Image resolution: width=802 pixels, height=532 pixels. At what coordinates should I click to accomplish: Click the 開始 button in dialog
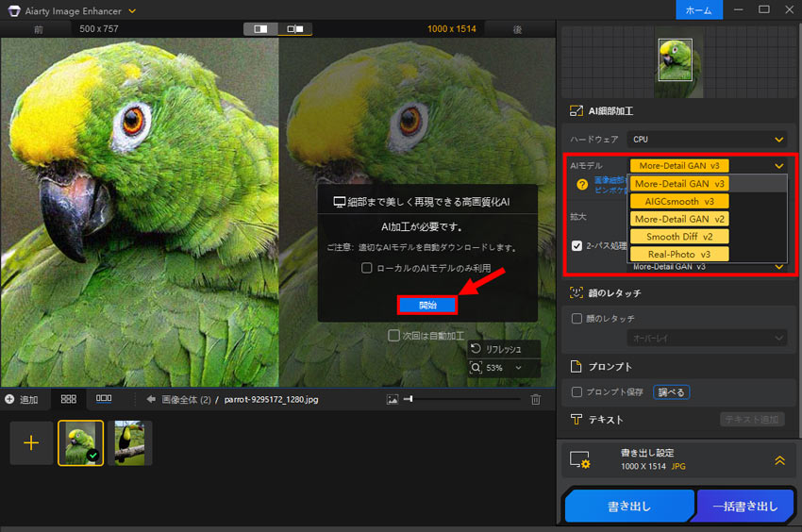tap(427, 306)
